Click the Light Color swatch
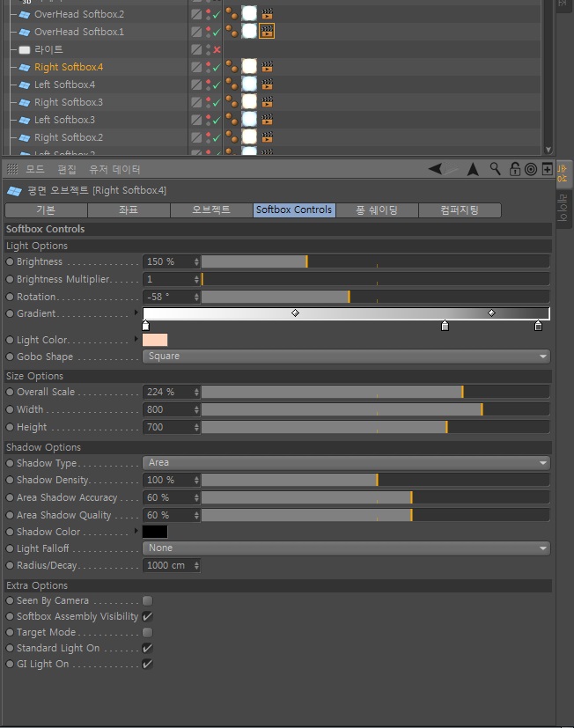574x728 pixels. click(x=155, y=340)
